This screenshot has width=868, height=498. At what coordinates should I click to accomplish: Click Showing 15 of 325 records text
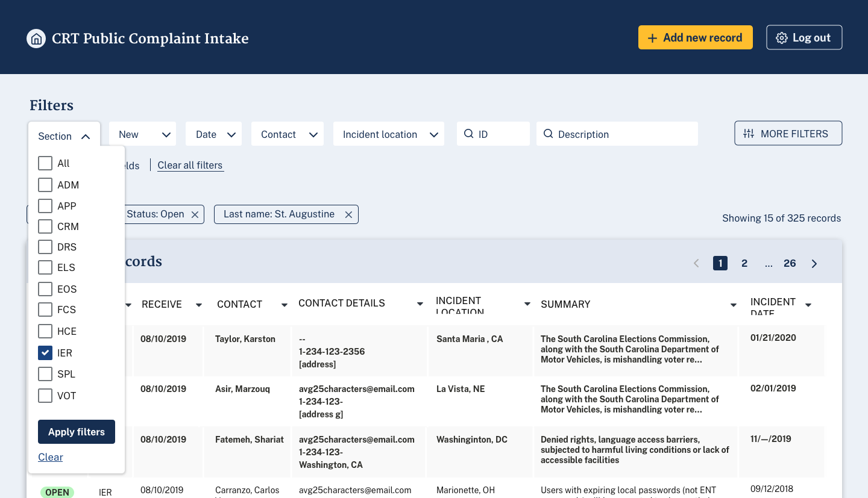pyautogui.click(x=781, y=218)
